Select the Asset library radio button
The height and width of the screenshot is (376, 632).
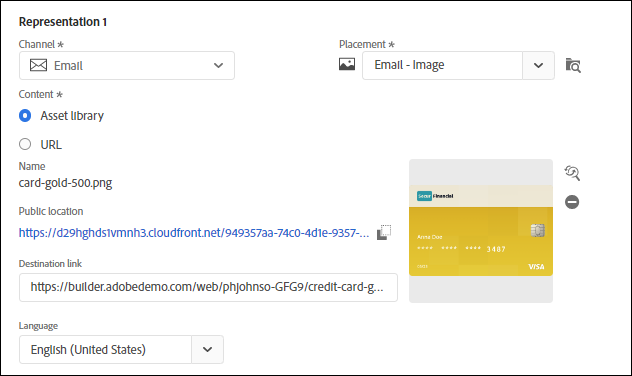point(25,116)
